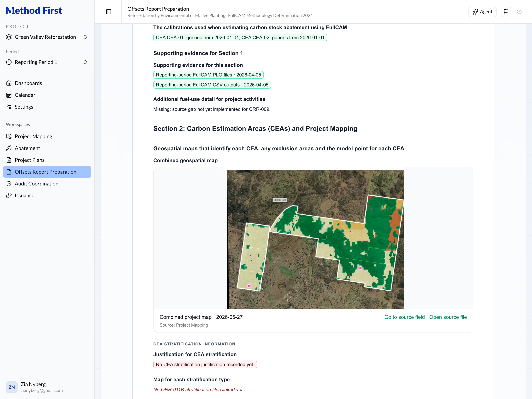Open Project Plans workspace
Image resolution: width=532 pixels, height=399 pixels.
pyautogui.click(x=47, y=160)
